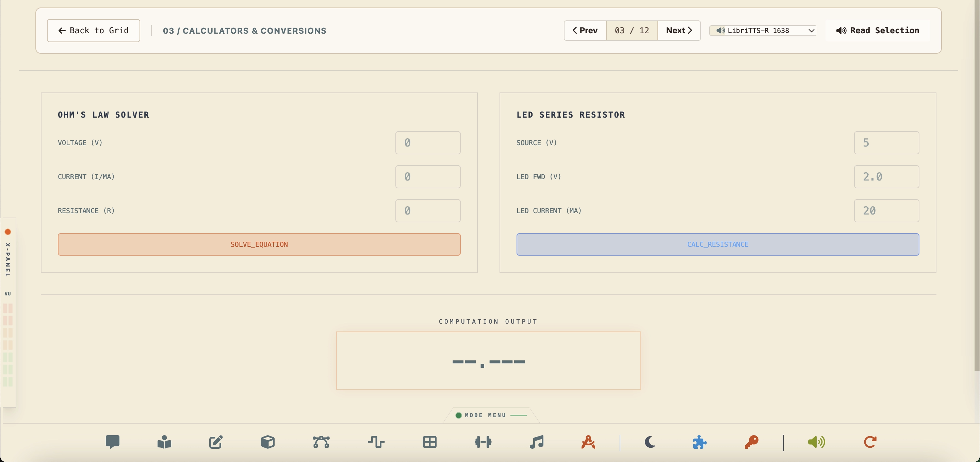Screen dimensions: 980x462
Task: Click the CALC_RESISTANCE button
Action: tap(718, 244)
